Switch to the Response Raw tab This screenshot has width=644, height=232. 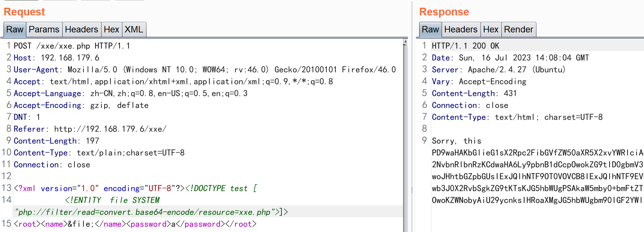click(430, 30)
